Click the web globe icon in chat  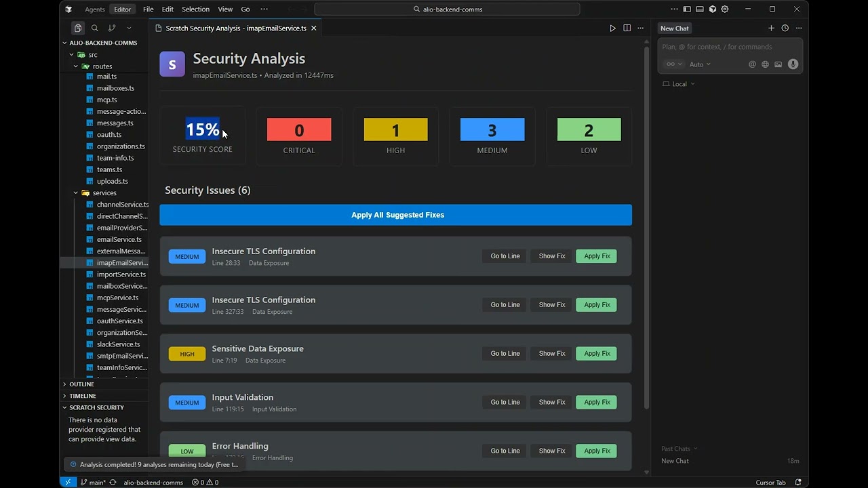(x=765, y=64)
